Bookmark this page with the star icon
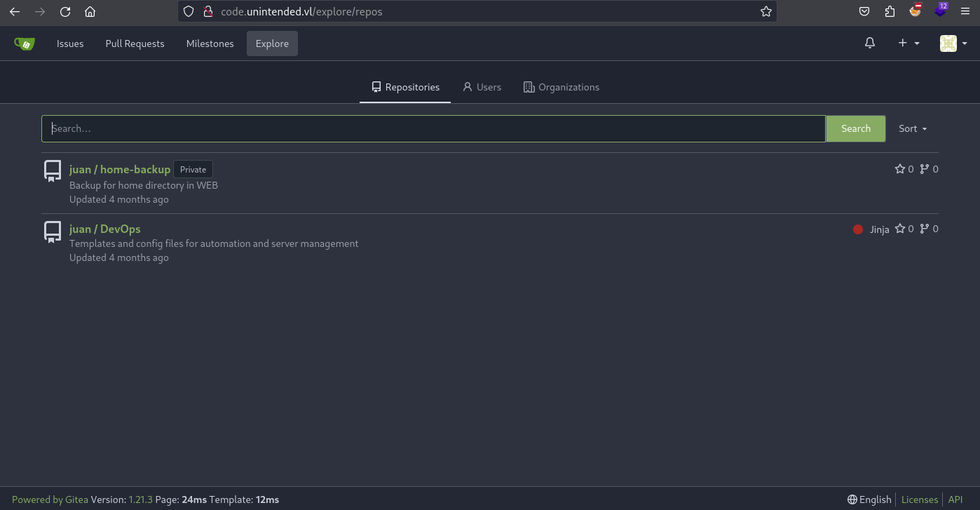 (765, 12)
